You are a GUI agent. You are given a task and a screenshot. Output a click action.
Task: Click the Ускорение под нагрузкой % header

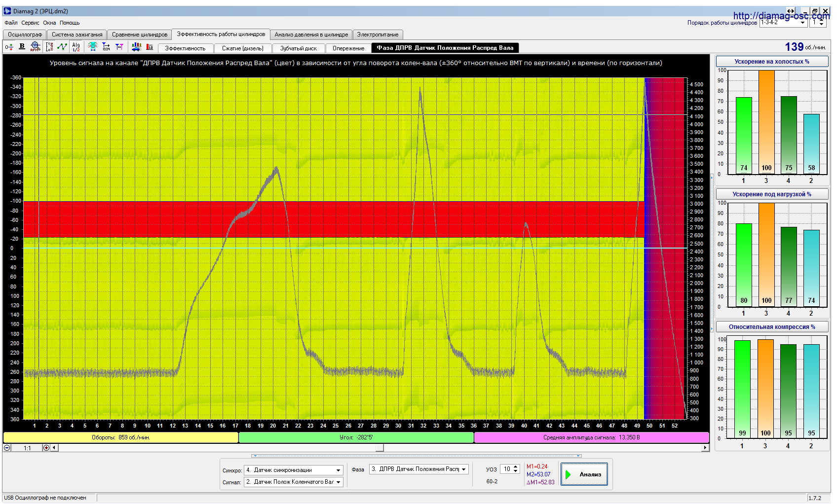coord(771,194)
